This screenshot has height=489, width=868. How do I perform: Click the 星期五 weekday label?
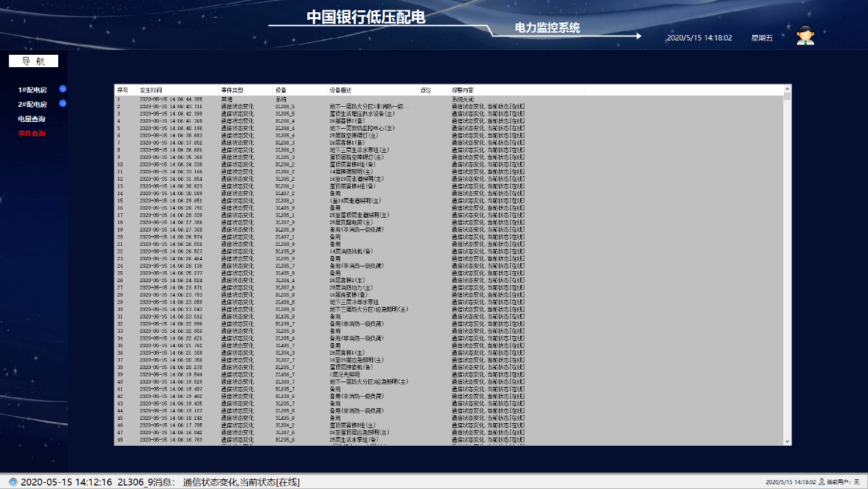[x=762, y=38]
